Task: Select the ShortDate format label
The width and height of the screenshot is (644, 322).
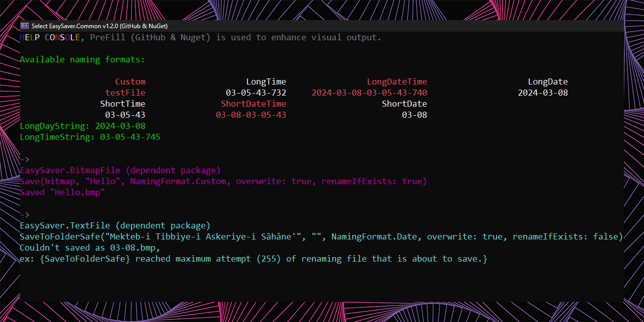Action: pos(405,104)
